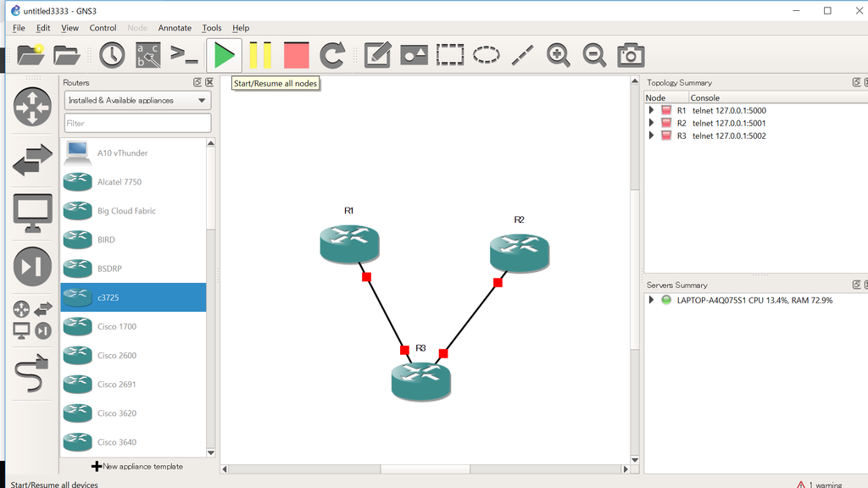The image size is (868, 488).
Task: Expand R1 node in Topology Summary
Action: click(x=651, y=110)
